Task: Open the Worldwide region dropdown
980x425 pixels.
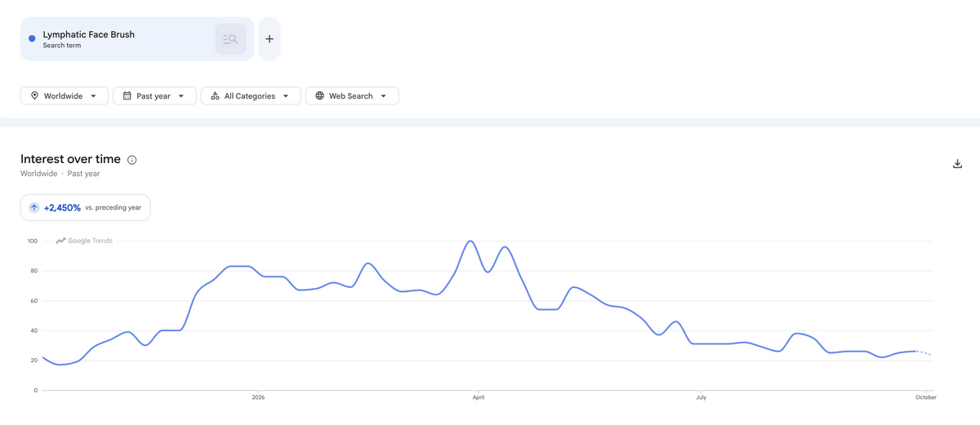Action: point(65,96)
